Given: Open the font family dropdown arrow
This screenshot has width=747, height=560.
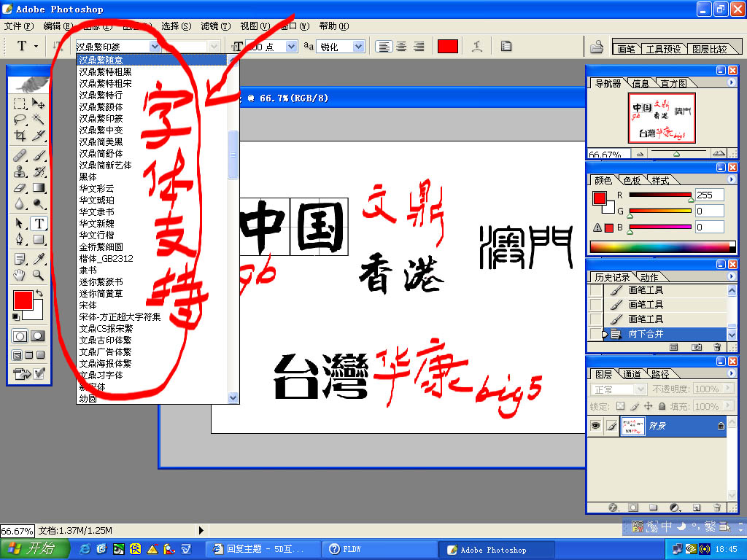Looking at the screenshot, I should coord(155,46).
